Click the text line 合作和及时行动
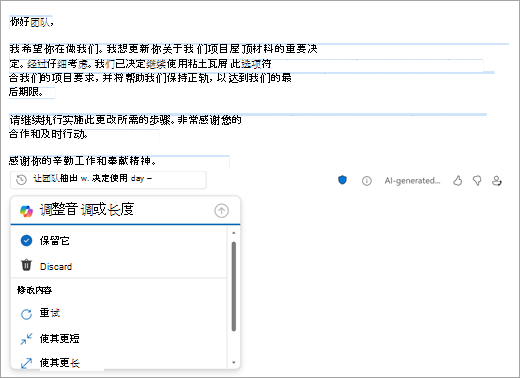 [x=48, y=134]
